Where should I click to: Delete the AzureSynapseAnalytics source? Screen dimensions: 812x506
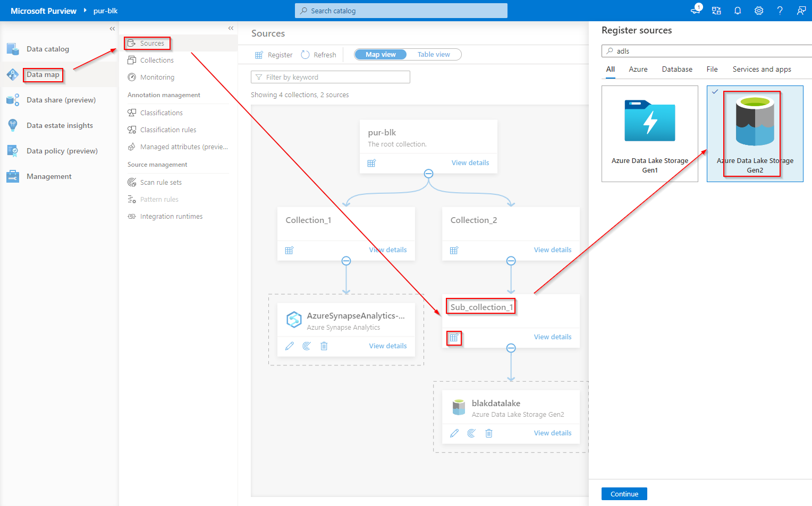(x=324, y=346)
